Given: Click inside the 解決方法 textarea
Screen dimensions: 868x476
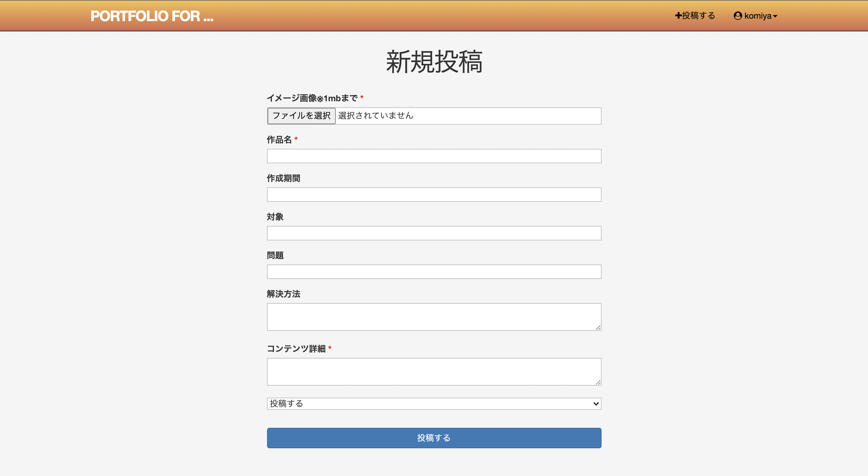Looking at the screenshot, I should [x=434, y=317].
